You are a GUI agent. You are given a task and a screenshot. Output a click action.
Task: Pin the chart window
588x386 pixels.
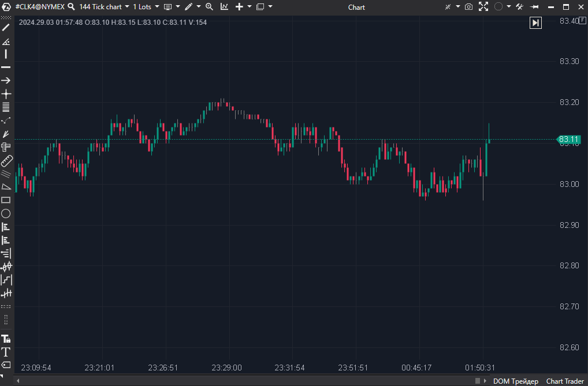point(534,6)
